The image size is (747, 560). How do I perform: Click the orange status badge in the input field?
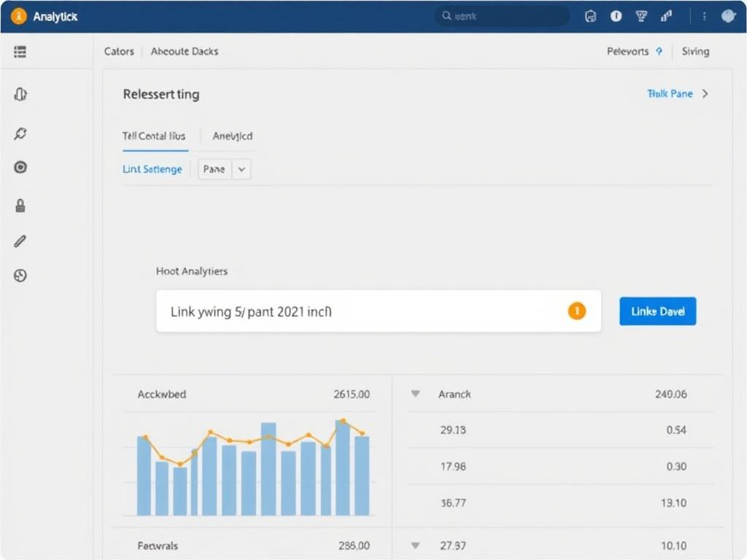click(576, 311)
